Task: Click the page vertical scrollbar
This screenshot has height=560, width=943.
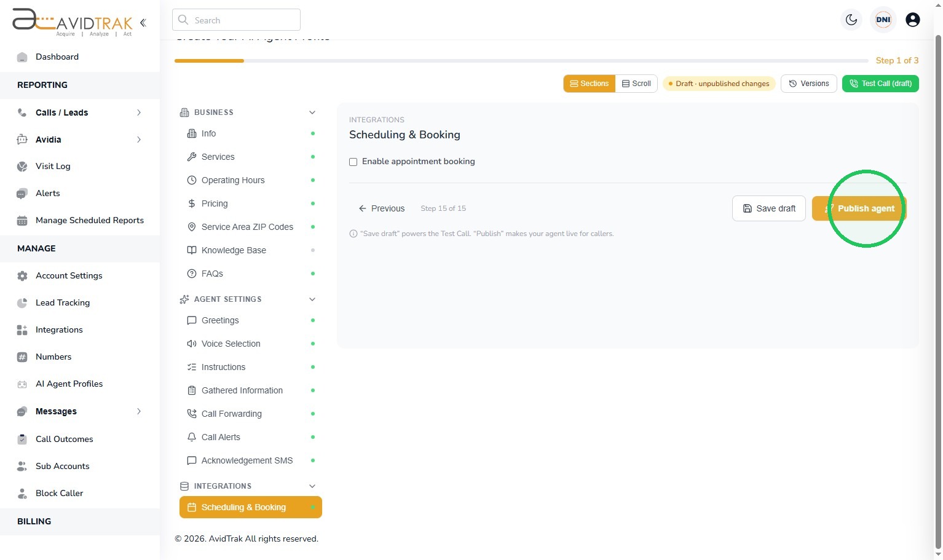Action: (x=938, y=292)
